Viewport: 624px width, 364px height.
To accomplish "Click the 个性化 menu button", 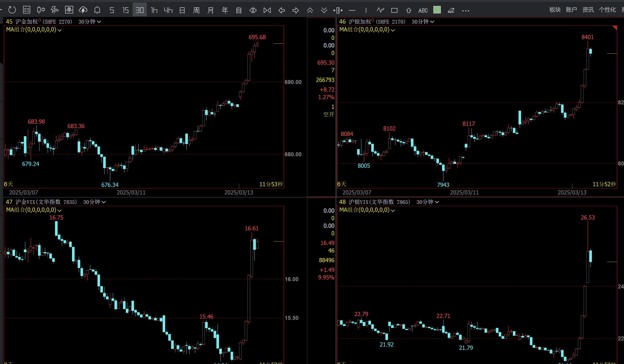I will pos(607,10).
